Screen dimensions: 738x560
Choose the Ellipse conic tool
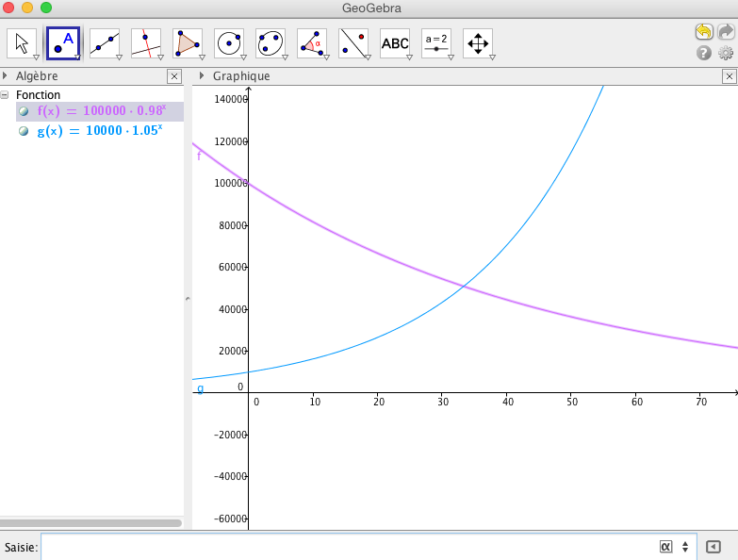coord(271,42)
